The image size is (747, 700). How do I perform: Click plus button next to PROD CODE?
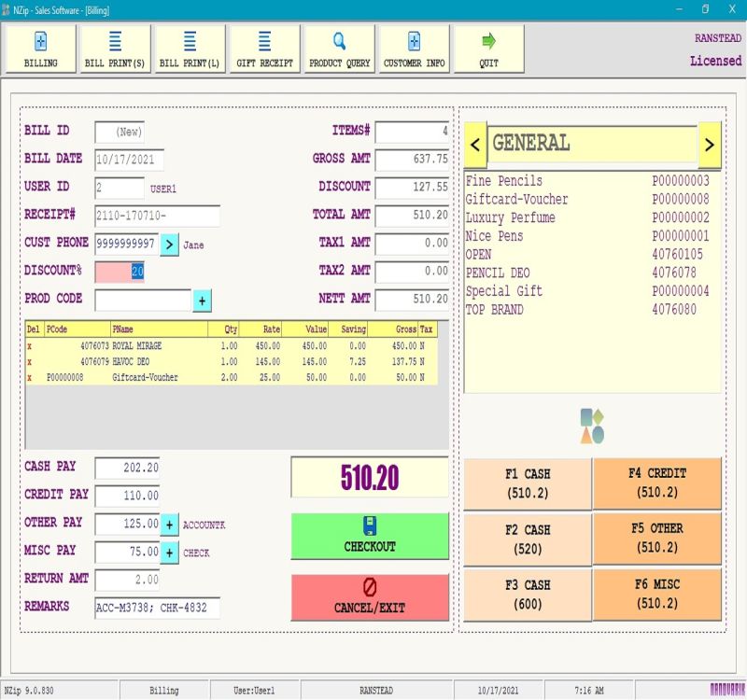203,301
